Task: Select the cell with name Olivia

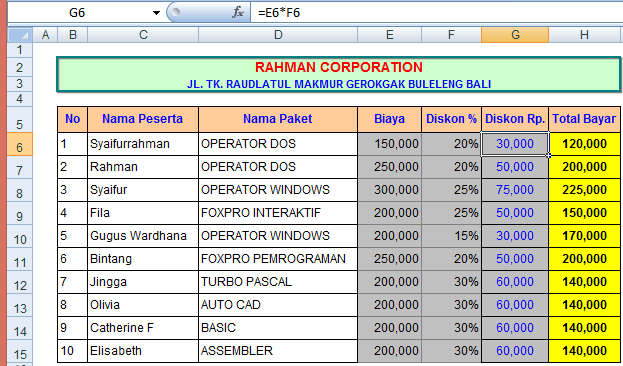Action: [143, 305]
